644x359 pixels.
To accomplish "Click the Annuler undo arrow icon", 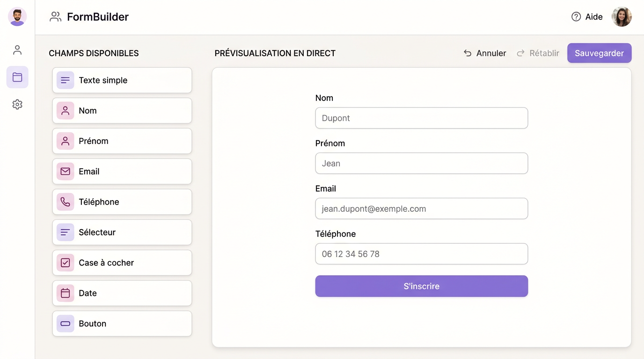I will (x=468, y=53).
